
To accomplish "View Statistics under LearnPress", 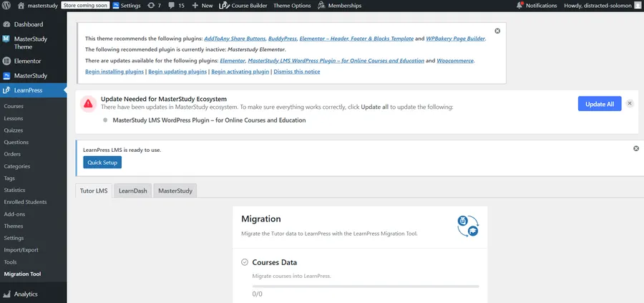I will (15, 190).
